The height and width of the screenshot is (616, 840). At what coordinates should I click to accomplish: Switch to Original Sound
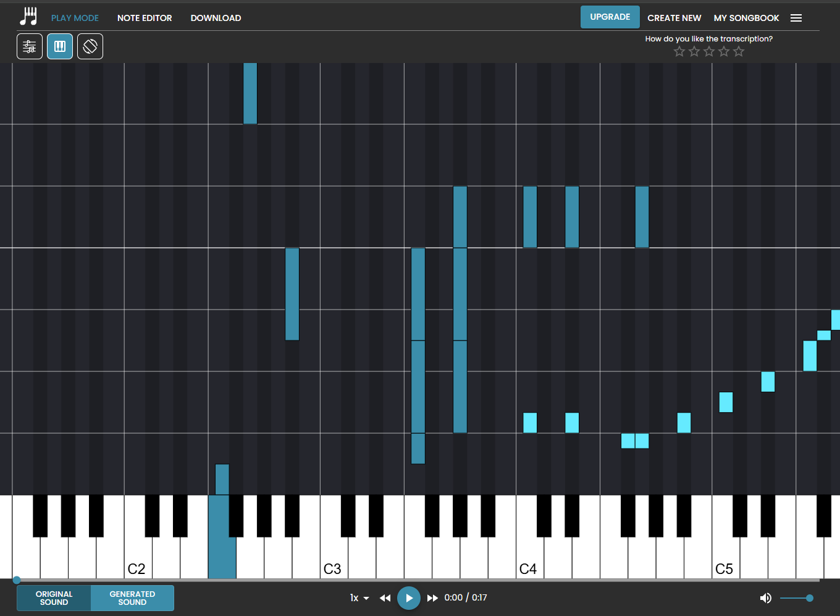point(54,598)
